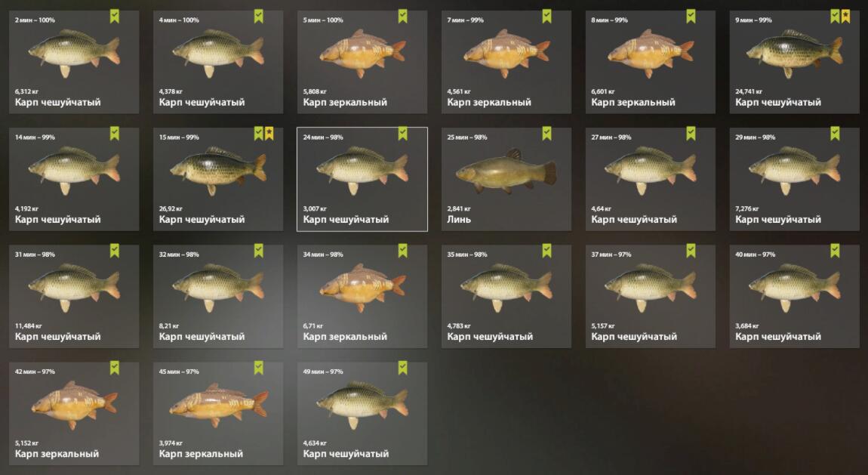Click gold star ribbon on 24,741 kg carp
The height and width of the screenshot is (475, 868).
(845, 16)
